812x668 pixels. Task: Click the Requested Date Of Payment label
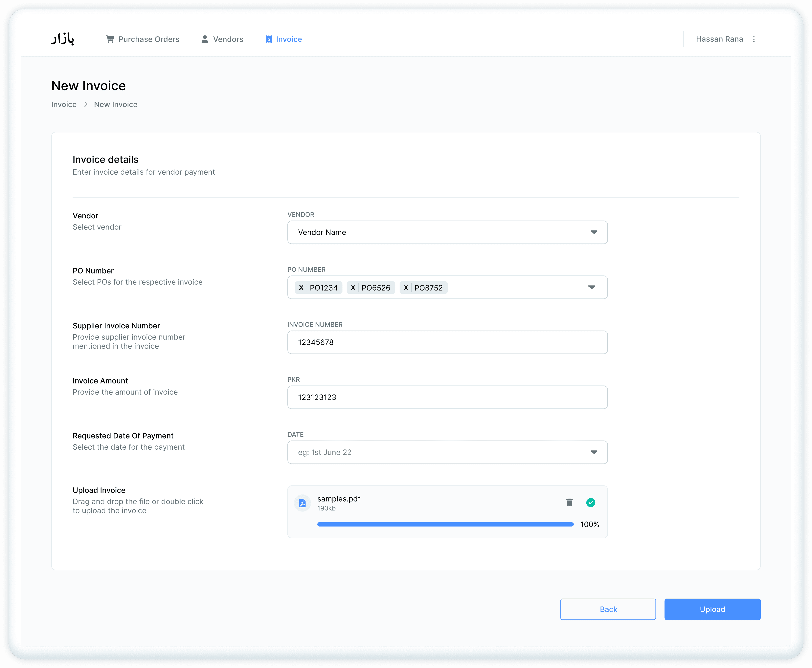(123, 436)
